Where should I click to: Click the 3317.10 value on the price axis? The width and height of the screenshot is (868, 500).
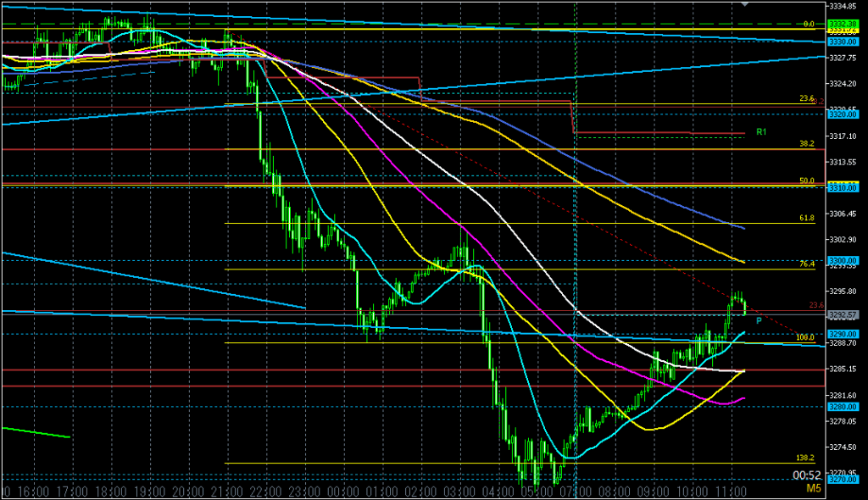[843, 136]
